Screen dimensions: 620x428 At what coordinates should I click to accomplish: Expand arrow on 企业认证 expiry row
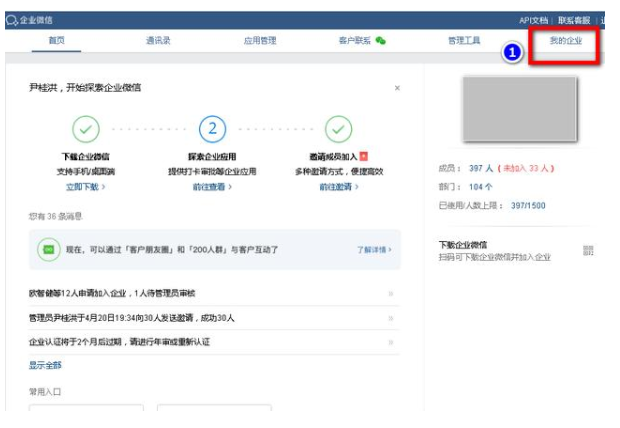(391, 342)
